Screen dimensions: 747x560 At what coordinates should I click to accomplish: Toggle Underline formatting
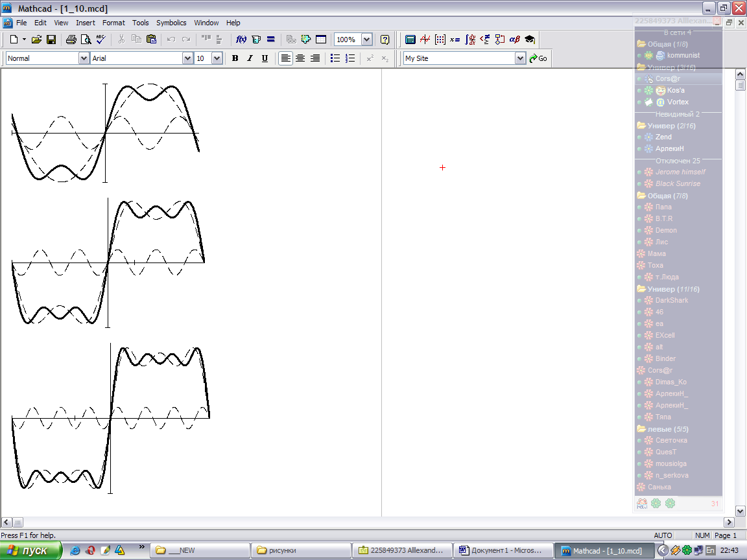(265, 58)
